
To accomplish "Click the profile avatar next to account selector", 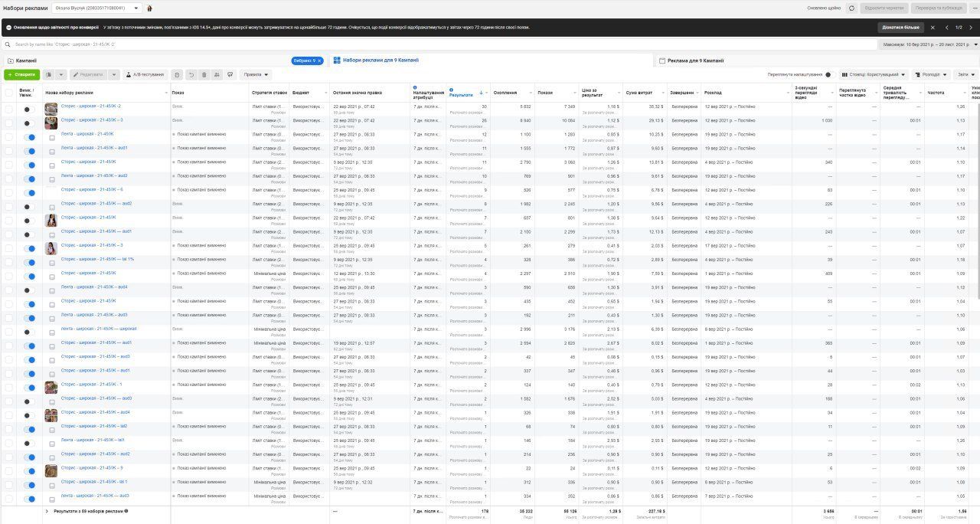I will [149, 8].
